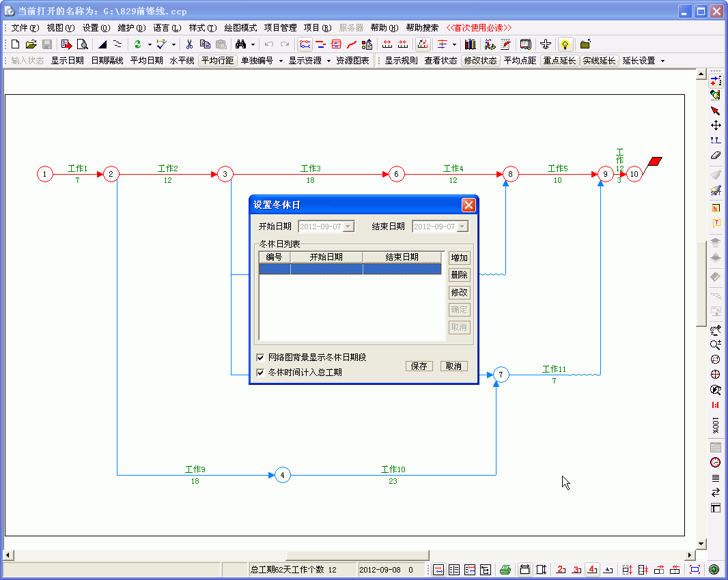Click the 删除 button in dialog

[459, 275]
